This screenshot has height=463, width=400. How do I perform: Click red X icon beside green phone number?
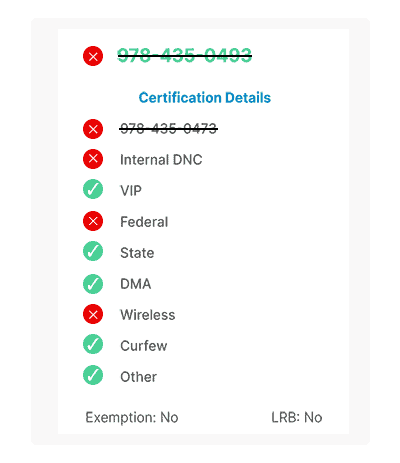coord(93,56)
